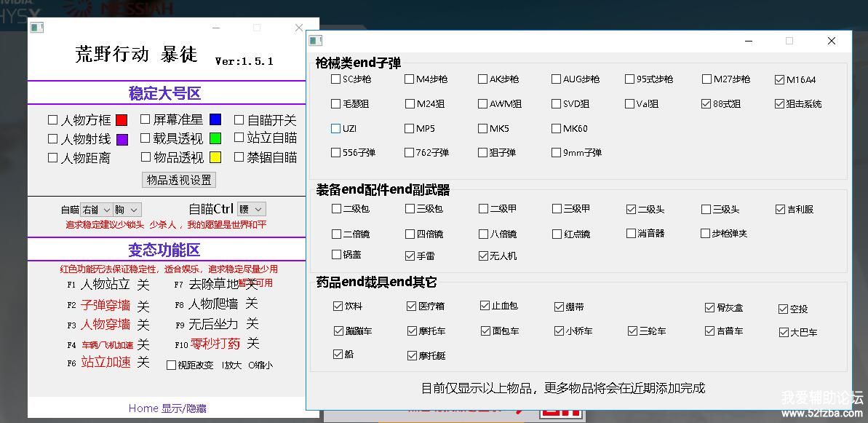Toggle the AK步枪 checkbox
The height and width of the screenshot is (423, 868).
[x=482, y=79]
